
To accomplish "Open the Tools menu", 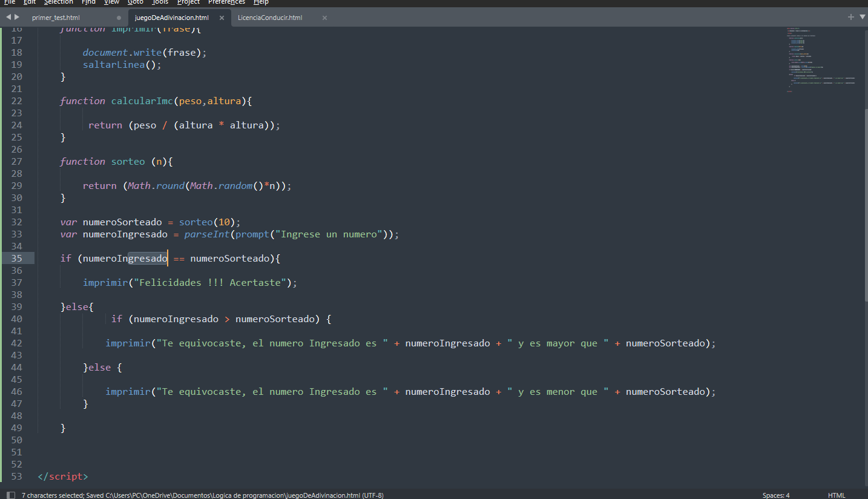I will pyautogui.click(x=160, y=2).
